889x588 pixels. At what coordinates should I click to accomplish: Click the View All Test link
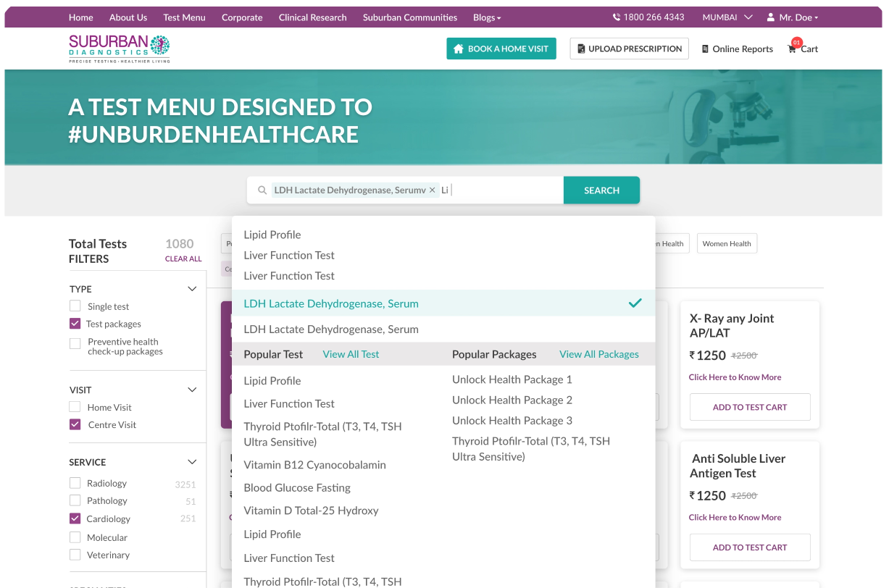tap(351, 354)
